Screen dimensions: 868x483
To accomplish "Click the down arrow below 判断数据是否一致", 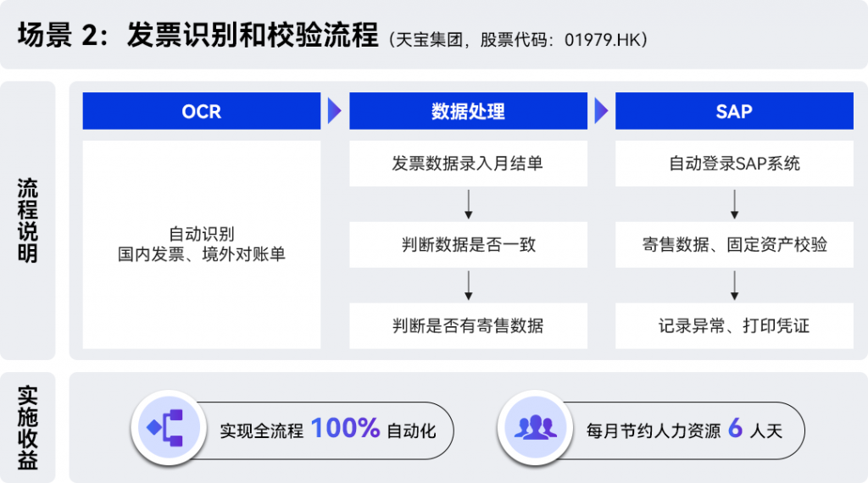I will pos(468,286).
